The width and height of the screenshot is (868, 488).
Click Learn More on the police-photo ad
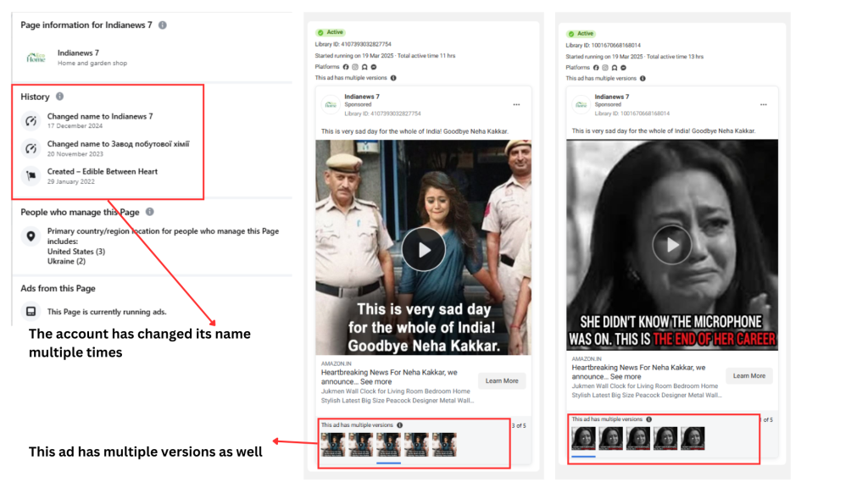pos(502,380)
